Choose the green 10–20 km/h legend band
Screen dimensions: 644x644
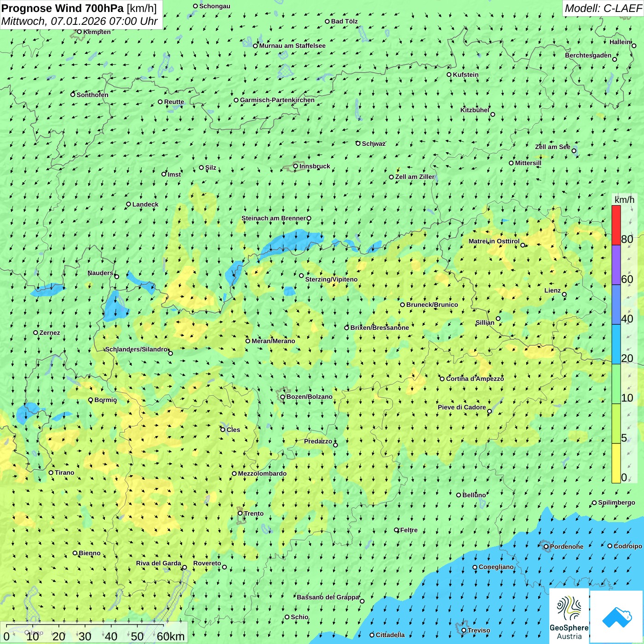coord(616,384)
